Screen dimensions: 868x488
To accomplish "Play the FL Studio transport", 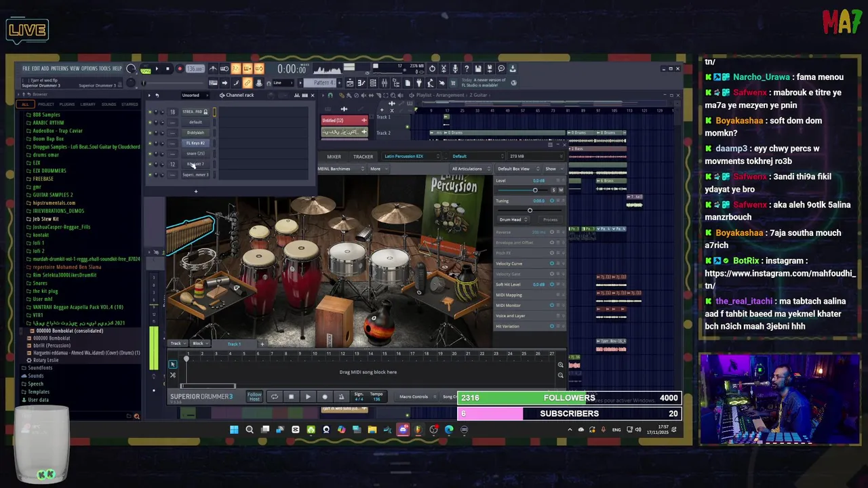I will click(157, 68).
